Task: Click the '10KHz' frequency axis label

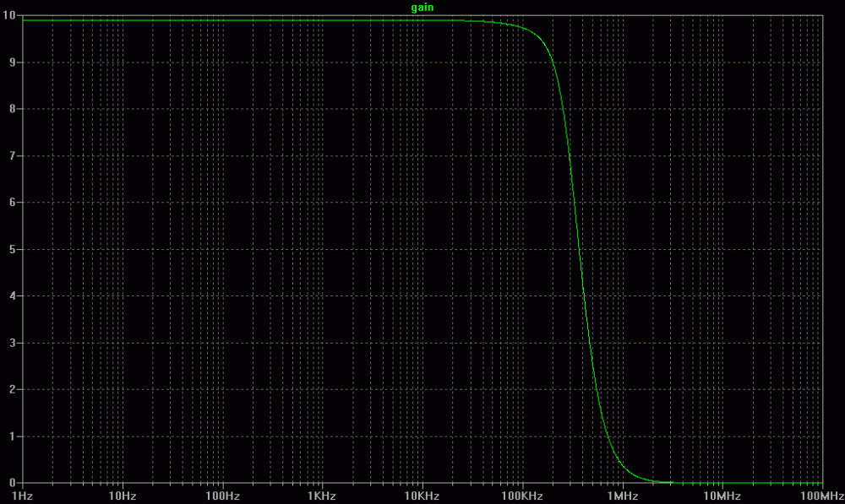Action: 422,496
